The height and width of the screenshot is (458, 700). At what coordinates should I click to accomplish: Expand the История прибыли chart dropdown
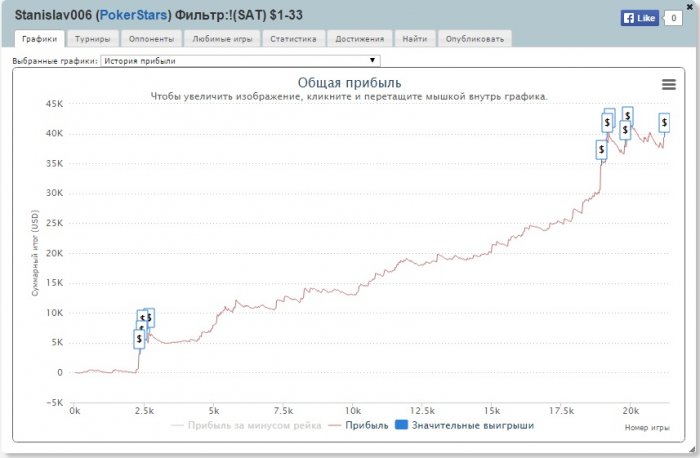240,61
